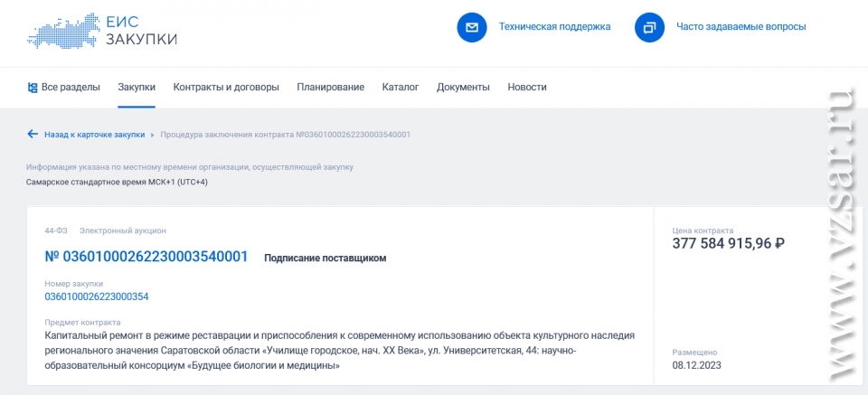Click the ЕИС ЗАКУПКИ site title text
The height and width of the screenshot is (395, 868).
point(141,30)
